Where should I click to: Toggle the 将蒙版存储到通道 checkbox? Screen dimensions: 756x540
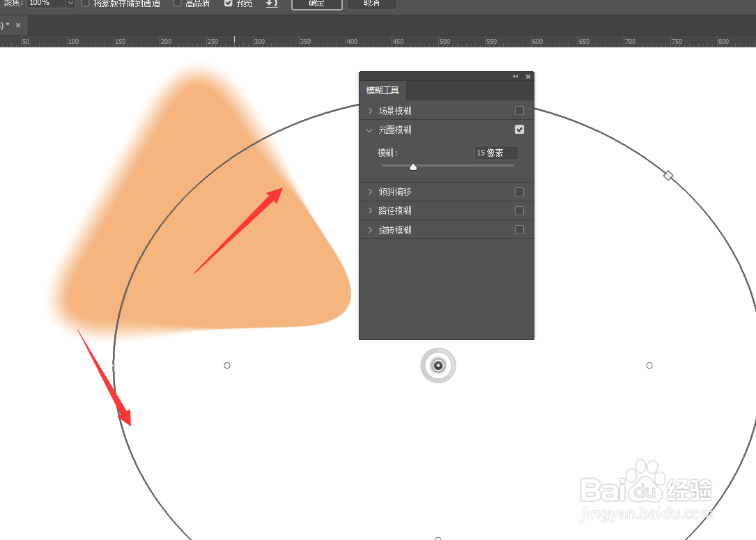click(85, 3)
